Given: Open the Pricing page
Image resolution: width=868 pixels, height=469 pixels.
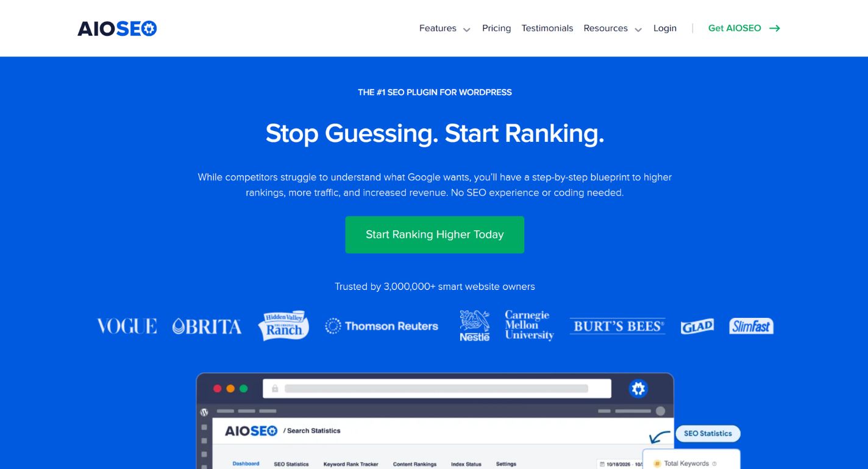Looking at the screenshot, I should click(x=496, y=28).
